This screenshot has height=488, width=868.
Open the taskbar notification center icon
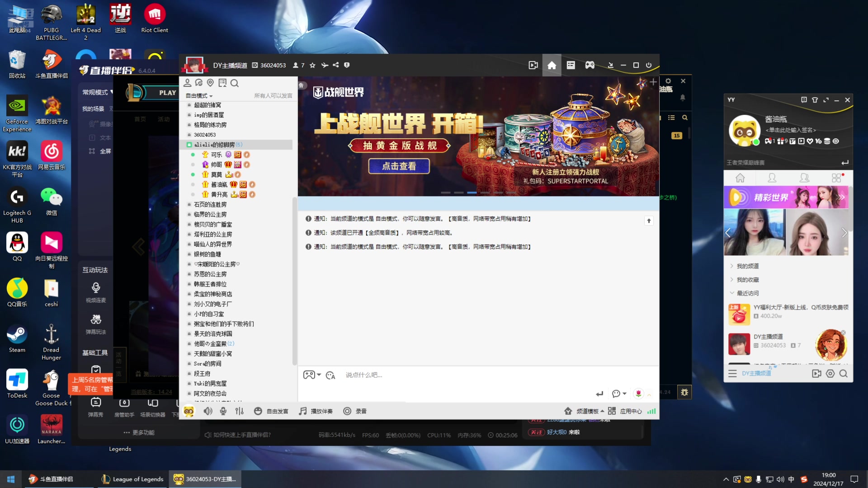click(854, 479)
